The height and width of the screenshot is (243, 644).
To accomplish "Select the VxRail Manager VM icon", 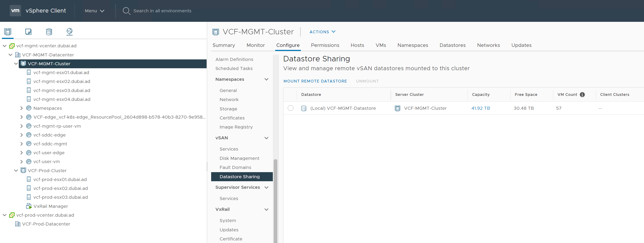I will (29, 206).
